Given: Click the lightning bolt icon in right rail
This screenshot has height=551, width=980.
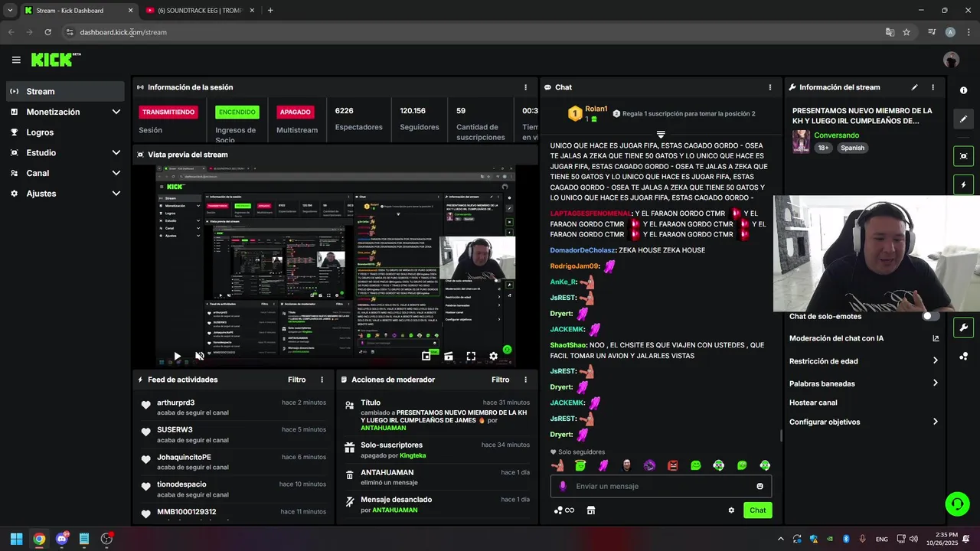Looking at the screenshot, I should (963, 185).
